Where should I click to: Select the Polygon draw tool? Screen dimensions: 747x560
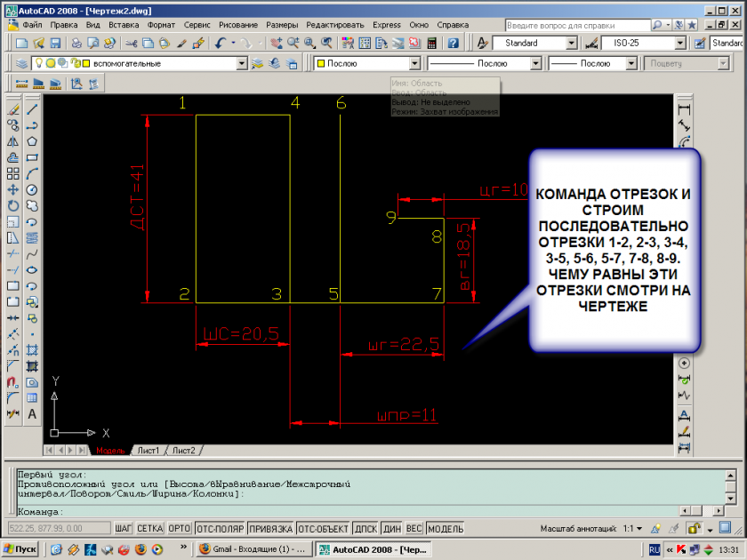tap(32, 141)
